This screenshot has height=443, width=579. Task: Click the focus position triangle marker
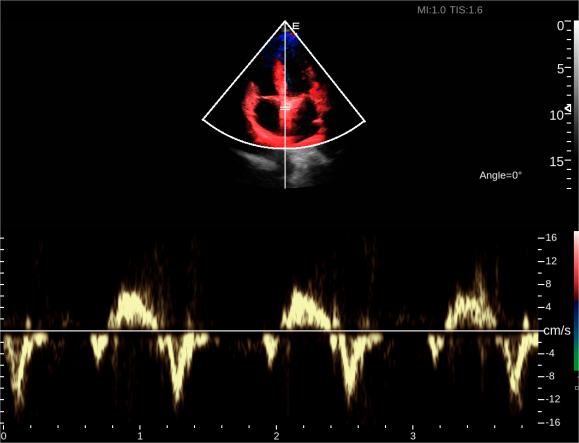569,108
